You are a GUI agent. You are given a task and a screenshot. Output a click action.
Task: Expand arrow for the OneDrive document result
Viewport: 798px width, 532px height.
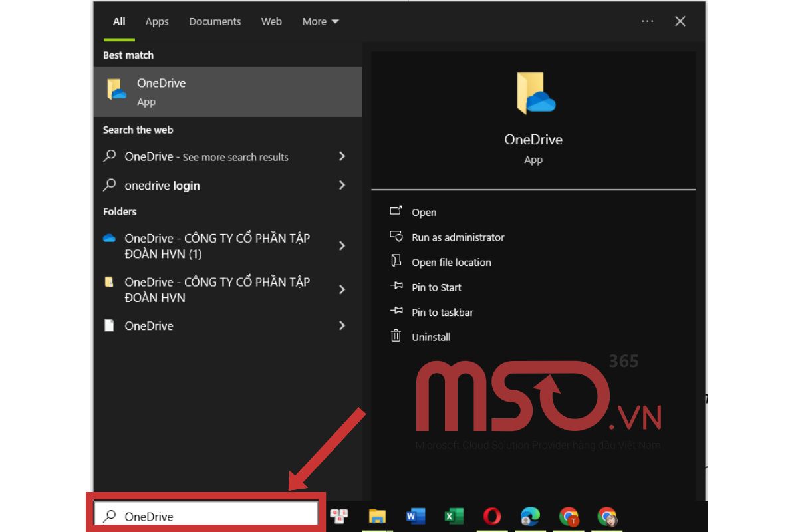(x=342, y=325)
